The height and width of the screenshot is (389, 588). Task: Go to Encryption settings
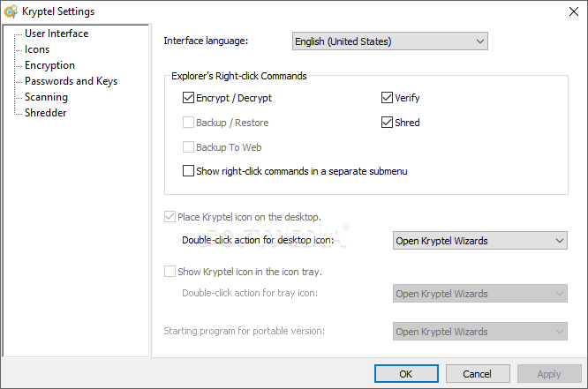49,65
